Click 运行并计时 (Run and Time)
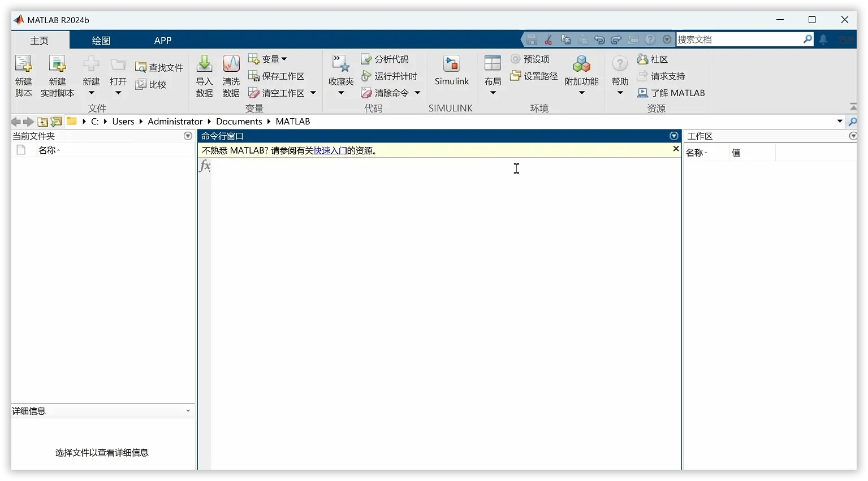Image resolution: width=868 pixels, height=481 pixels. click(x=389, y=76)
